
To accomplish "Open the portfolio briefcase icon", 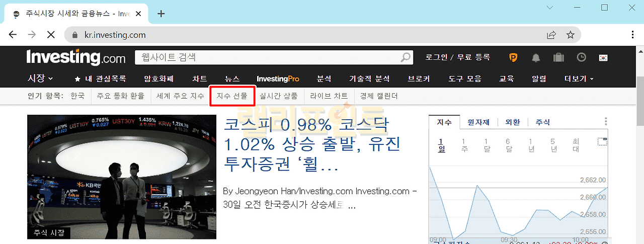I will (558, 57).
